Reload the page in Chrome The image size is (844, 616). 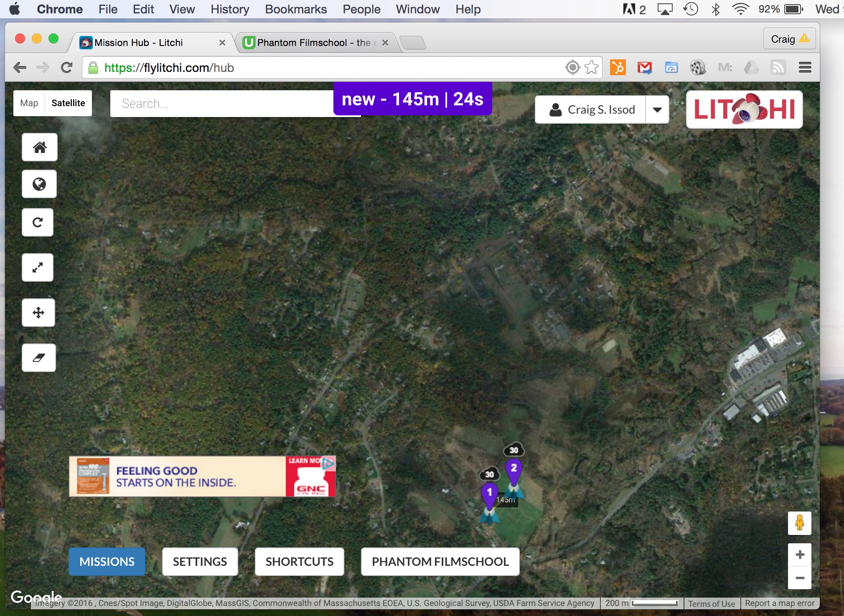click(67, 67)
